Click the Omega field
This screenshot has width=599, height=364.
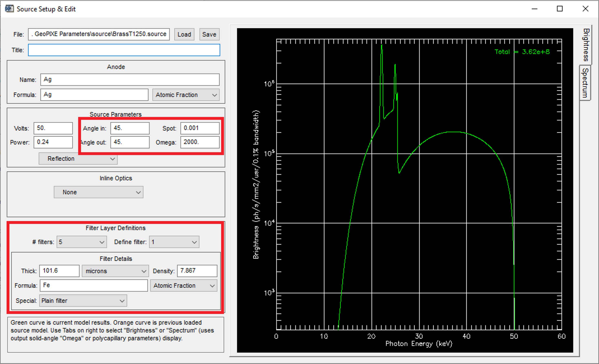(x=200, y=142)
